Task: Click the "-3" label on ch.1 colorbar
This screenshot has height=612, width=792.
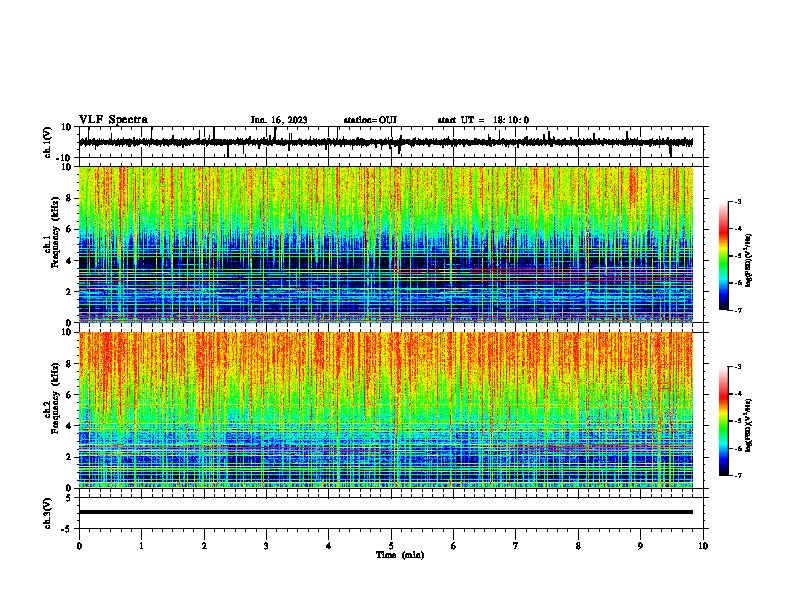Action: [738, 201]
